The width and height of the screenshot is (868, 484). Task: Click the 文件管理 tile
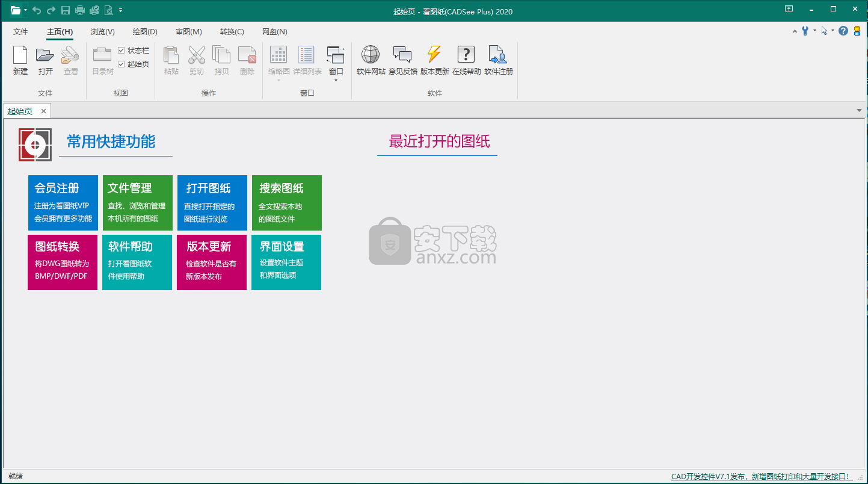(x=137, y=203)
